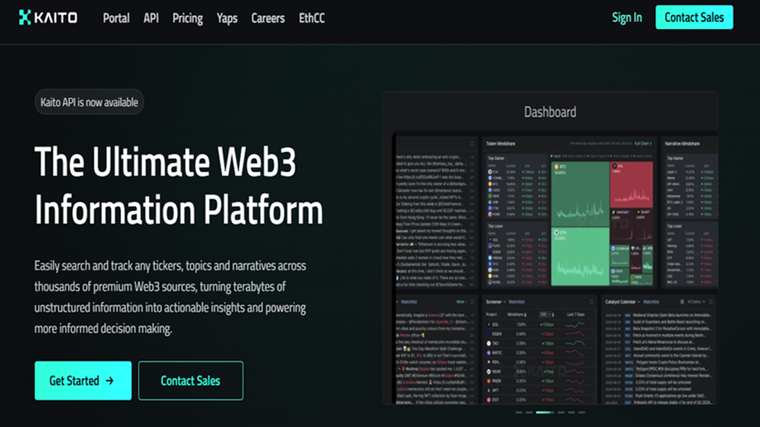Viewport: 760px width, 427px height.
Task: Click the 'Dashboard' slide title
Action: pyautogui.click(x=550, y=112)
